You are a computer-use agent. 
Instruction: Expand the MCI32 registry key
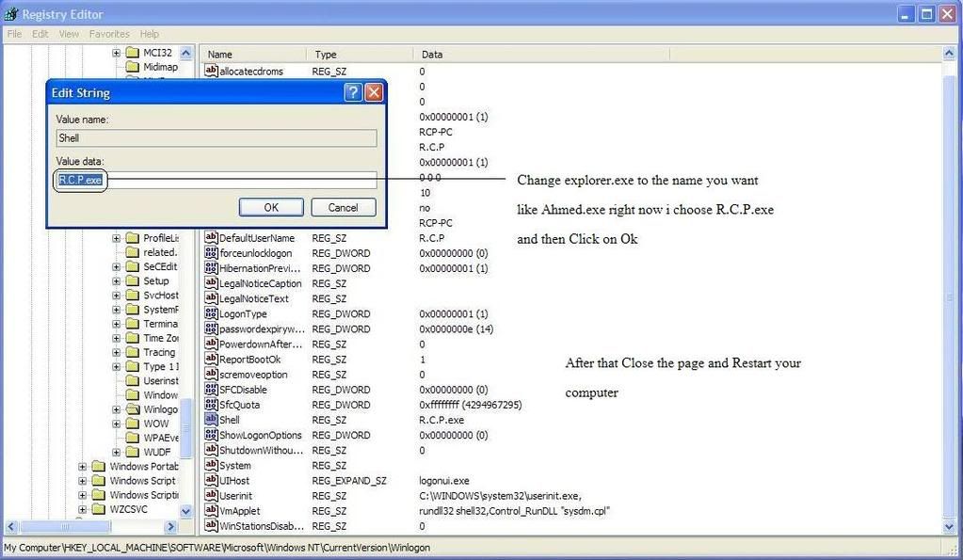click(116, 53)
